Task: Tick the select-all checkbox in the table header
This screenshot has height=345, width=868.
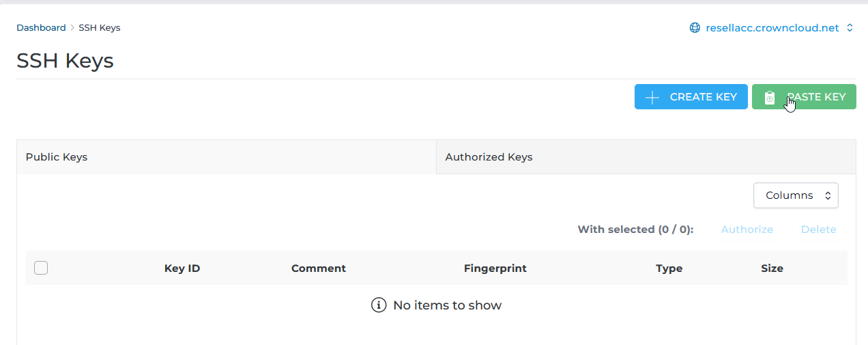Action: click(41, 268)
